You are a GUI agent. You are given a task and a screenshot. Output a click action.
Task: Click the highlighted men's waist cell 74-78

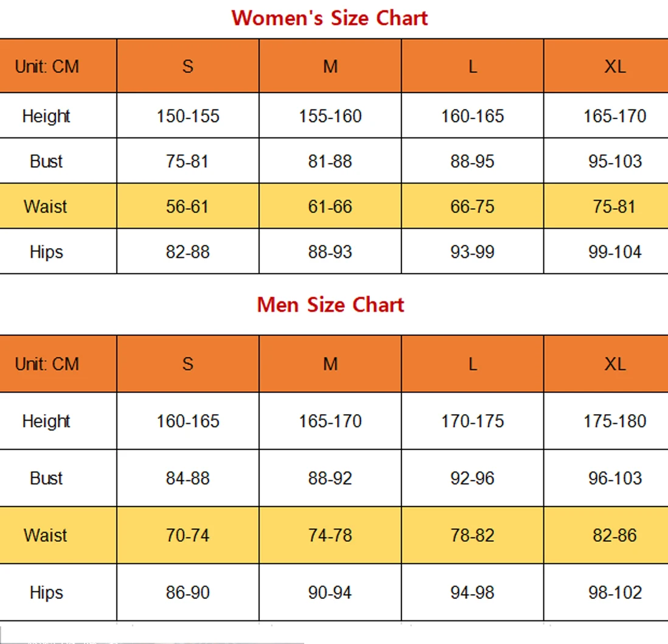coord(330,535)
